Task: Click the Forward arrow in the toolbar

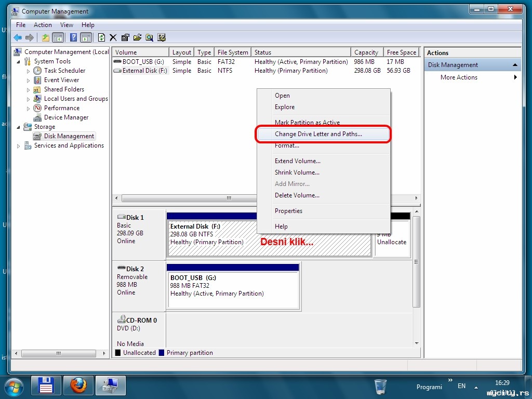Action: click(x=30, y=37)
